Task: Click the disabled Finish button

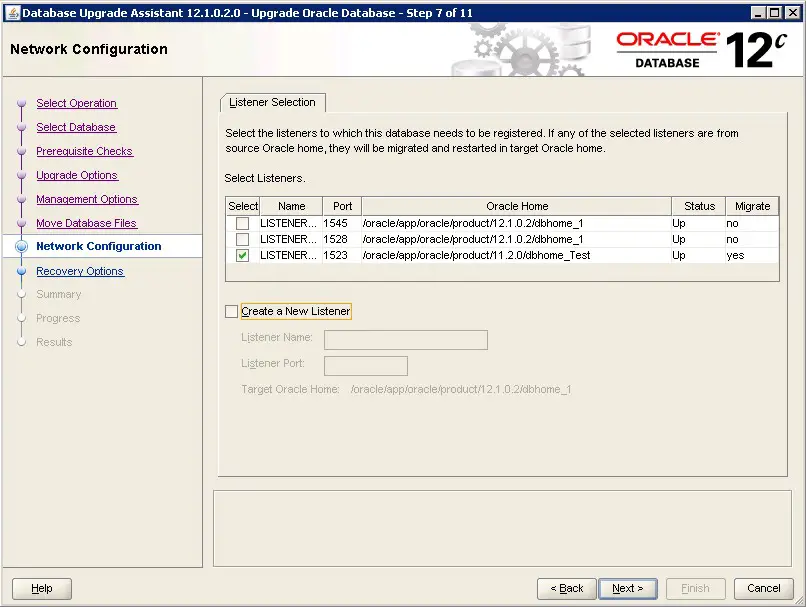Action: click(695, 588)
